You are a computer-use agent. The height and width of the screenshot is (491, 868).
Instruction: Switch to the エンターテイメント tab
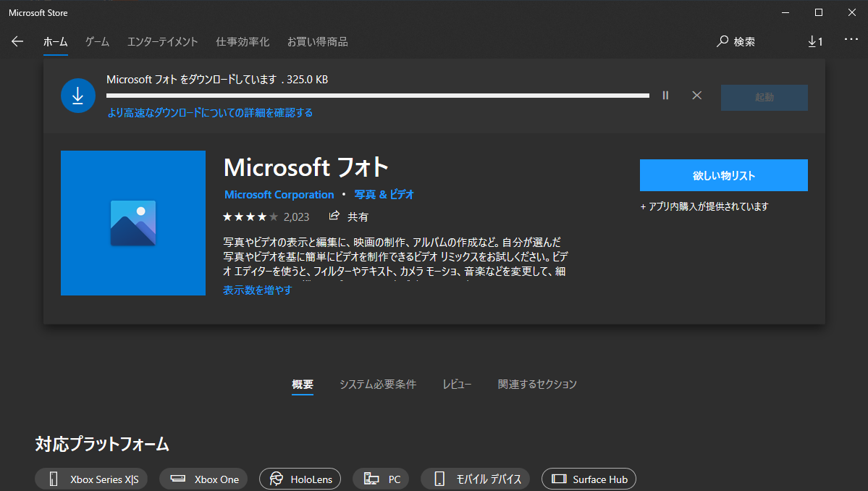click(162, 42)
